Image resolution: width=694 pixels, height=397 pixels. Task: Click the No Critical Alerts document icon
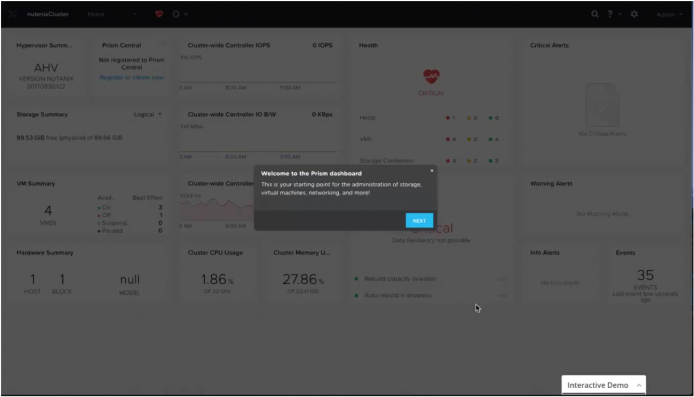click(602, 105)
